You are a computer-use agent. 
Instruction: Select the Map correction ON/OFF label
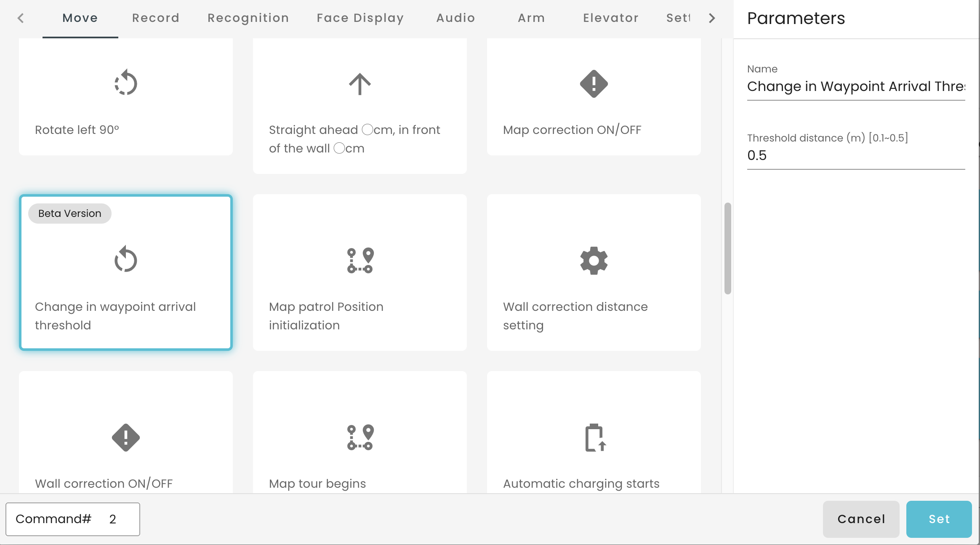pyautogui.click(x=572, y=130)
